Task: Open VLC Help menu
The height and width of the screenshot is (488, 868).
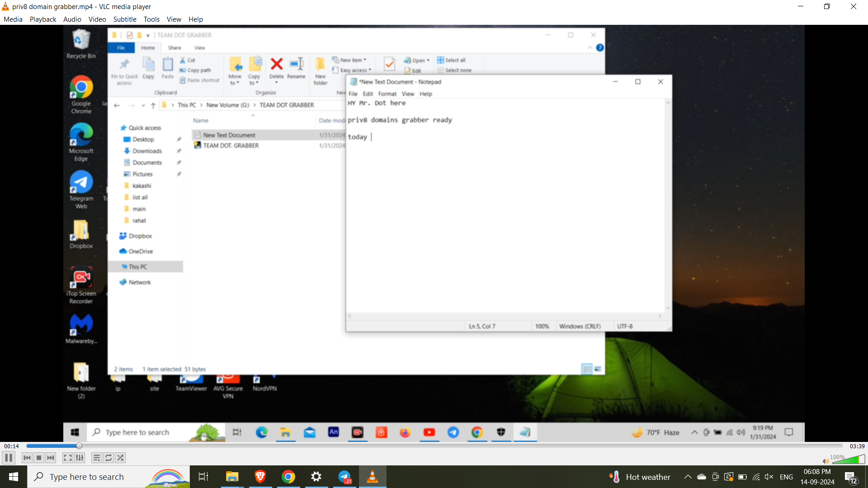Action: (x=196, y=19)
